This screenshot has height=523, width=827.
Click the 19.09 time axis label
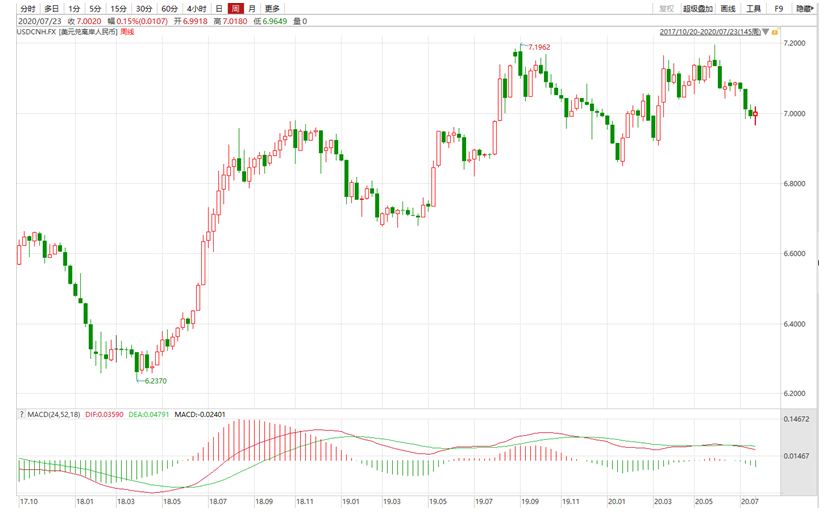pos(530,501)
